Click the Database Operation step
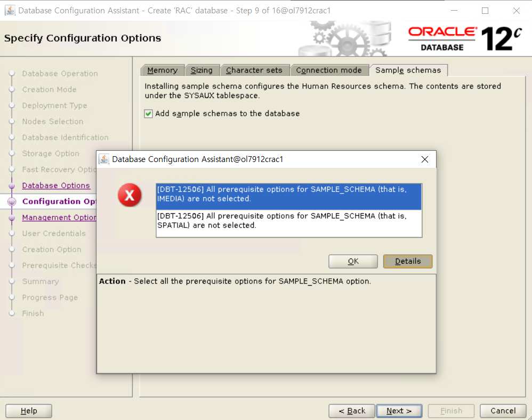532x420 pixels. pos(60,74)
